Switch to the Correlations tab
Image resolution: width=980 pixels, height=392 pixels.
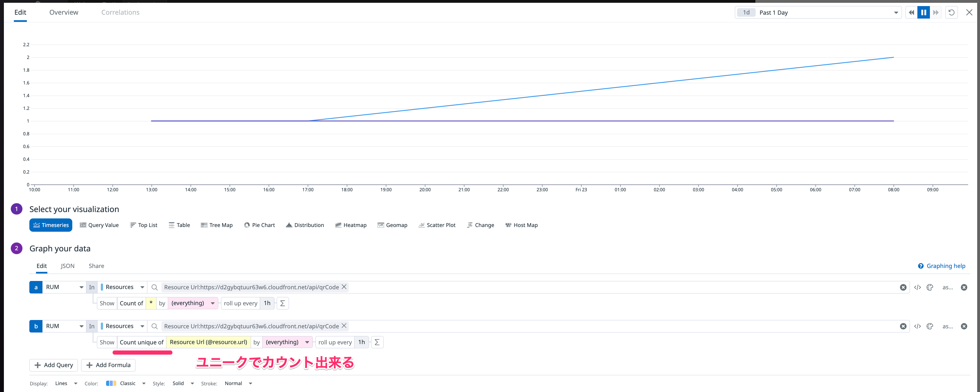pos(120,12)
